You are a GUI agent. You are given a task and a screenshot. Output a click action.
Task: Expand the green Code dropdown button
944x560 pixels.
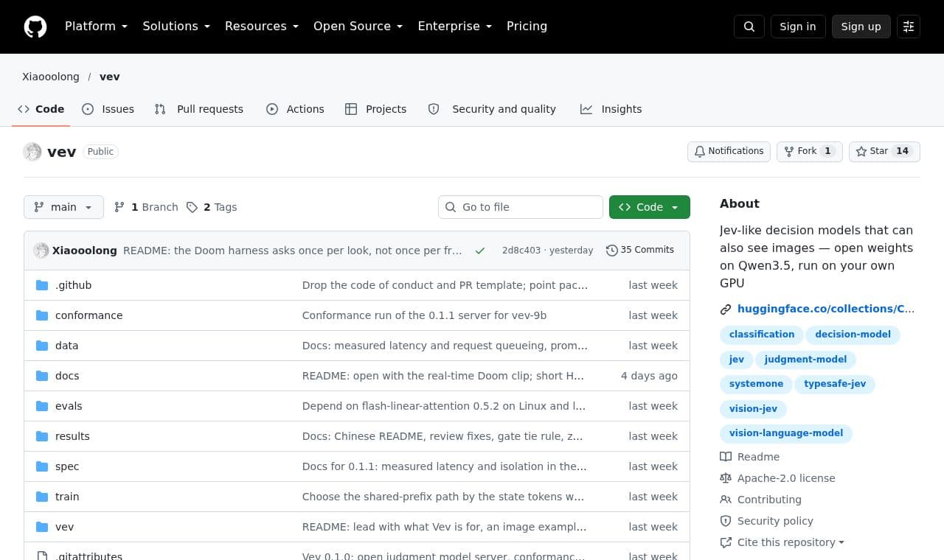point(650,207)
